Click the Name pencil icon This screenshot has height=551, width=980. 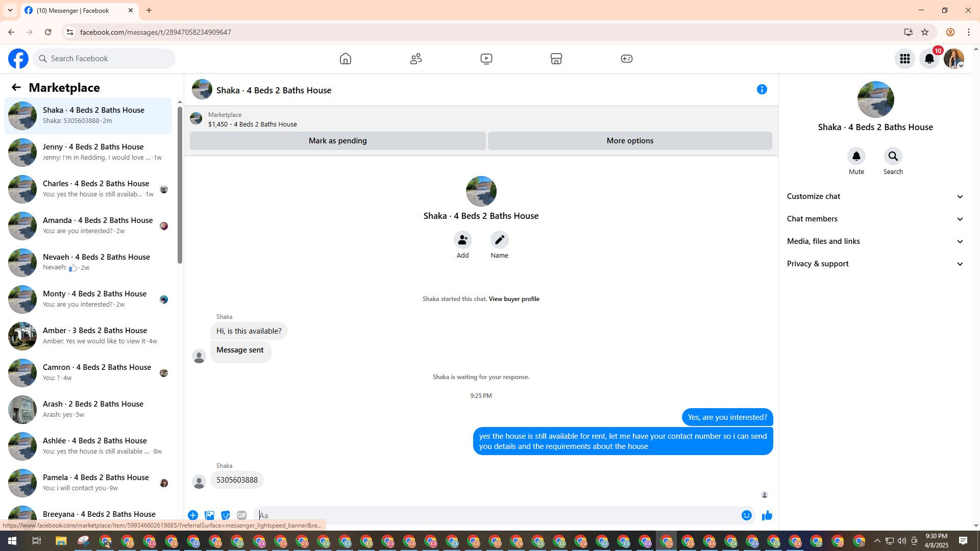click(499, 240)
